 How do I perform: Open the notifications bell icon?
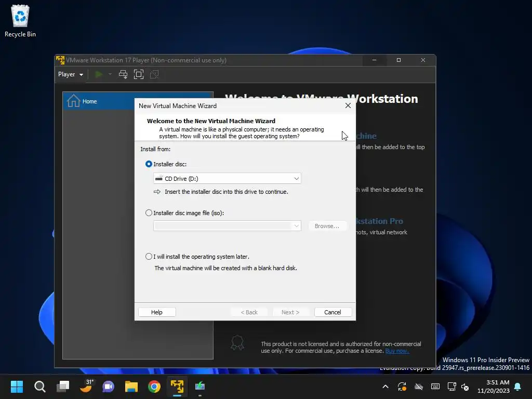(518, 387)
